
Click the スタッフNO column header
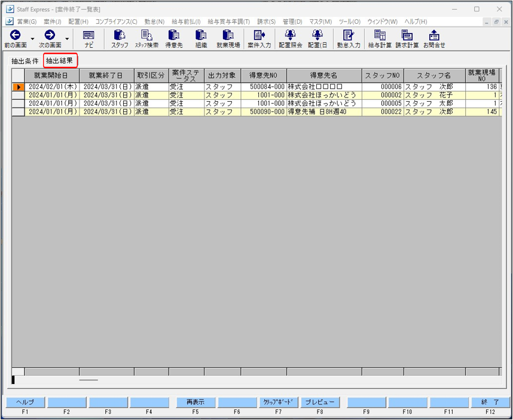coord(383,75)
